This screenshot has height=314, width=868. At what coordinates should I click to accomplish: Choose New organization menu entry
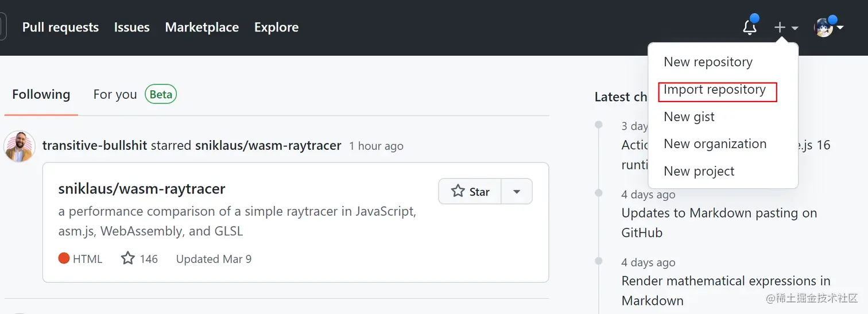point(715,144)
